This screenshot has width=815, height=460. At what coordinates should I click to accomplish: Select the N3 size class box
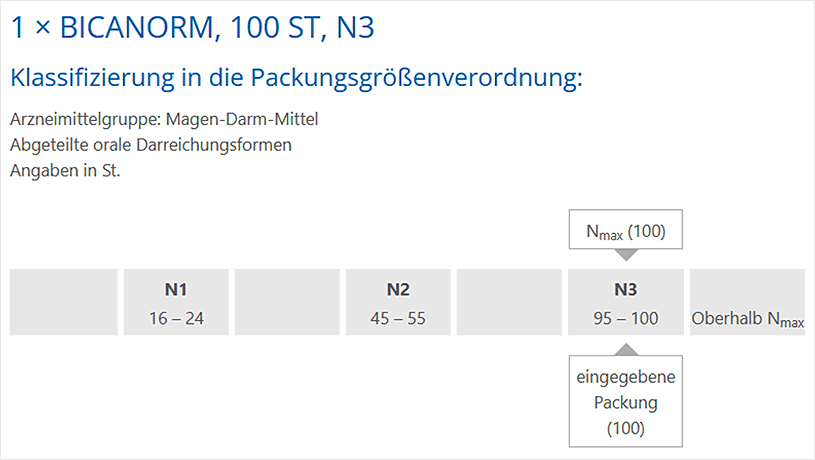pos(626,302)
